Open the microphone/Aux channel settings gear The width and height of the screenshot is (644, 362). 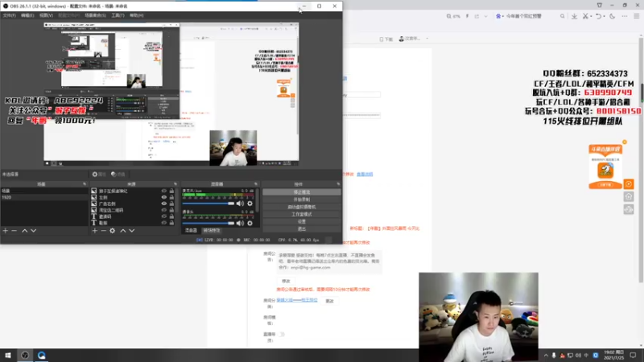tap(250, 204)
